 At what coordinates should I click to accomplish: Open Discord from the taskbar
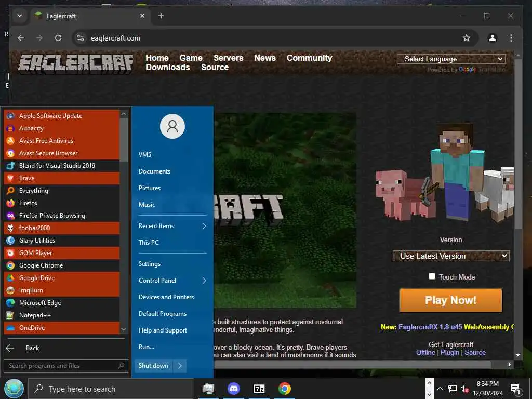tap(234, 389)
